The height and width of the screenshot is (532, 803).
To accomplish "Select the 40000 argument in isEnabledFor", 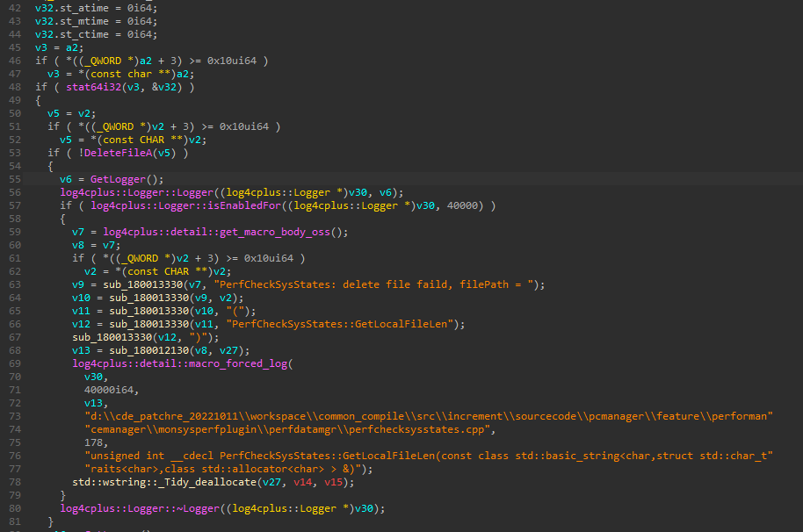I will coord(462,205).
